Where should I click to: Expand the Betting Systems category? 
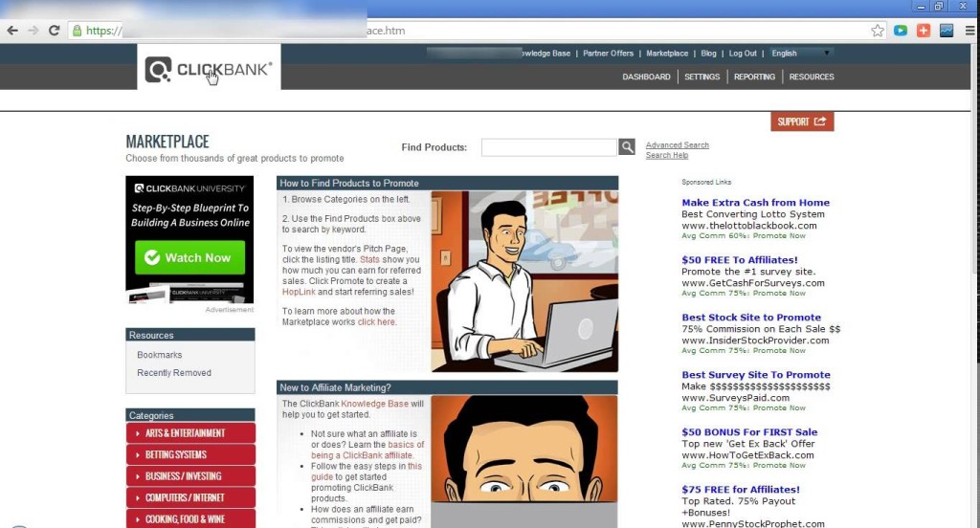190,454
